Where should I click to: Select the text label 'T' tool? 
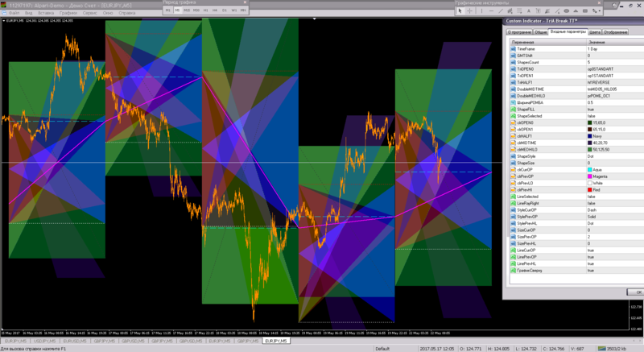(x=538, y=11)
